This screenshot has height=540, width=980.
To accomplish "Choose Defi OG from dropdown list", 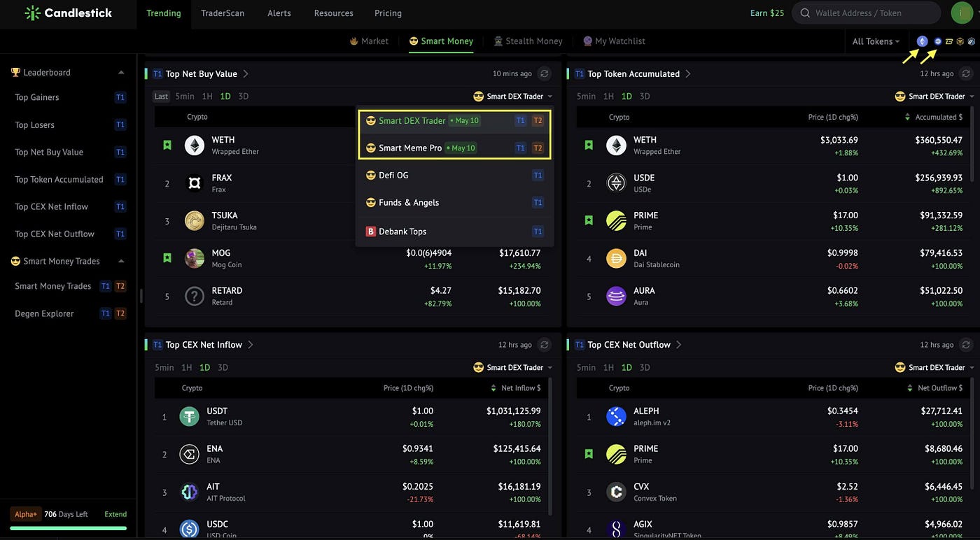I will 455,175.
